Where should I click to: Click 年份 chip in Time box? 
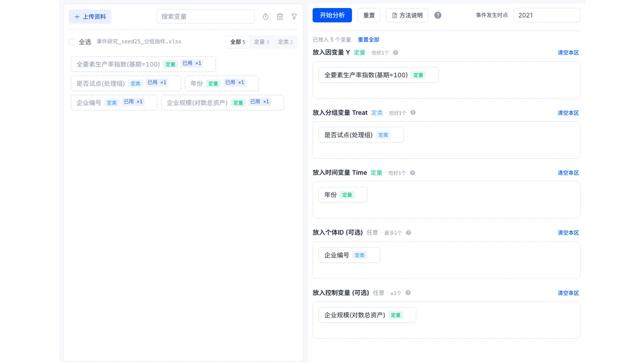343,195
